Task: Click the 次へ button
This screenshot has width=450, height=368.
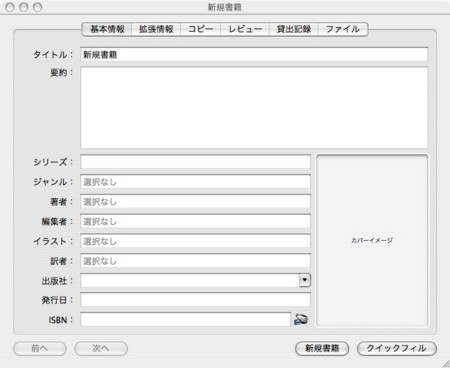Action: coord(101,348)
